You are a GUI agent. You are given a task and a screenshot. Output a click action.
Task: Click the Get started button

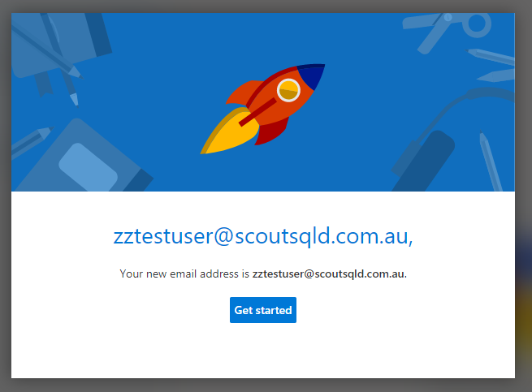263,310
